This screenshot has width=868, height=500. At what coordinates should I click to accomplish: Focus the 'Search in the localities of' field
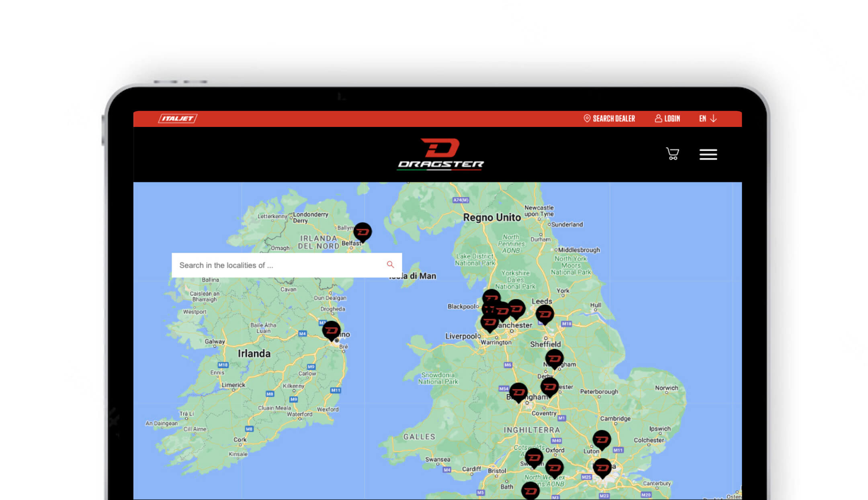point(287,265)
